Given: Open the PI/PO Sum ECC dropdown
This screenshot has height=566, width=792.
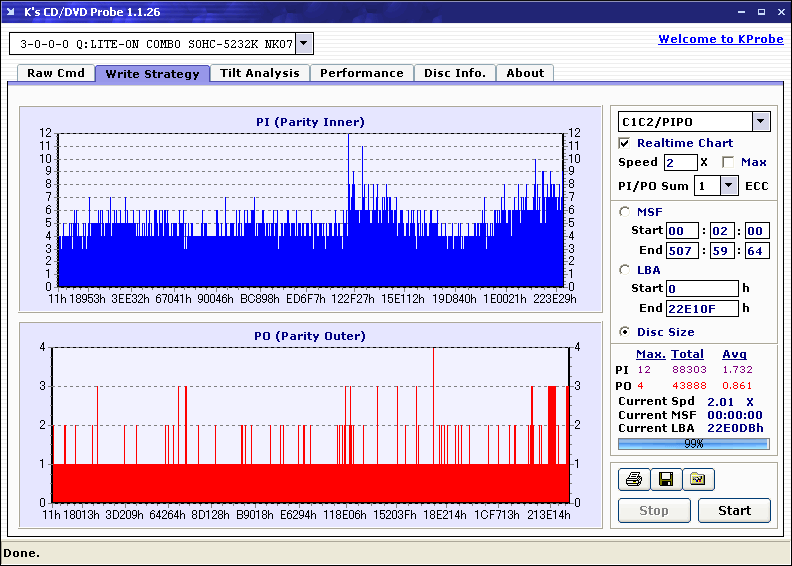Looking at the screenshot, I should pos(728,185).
